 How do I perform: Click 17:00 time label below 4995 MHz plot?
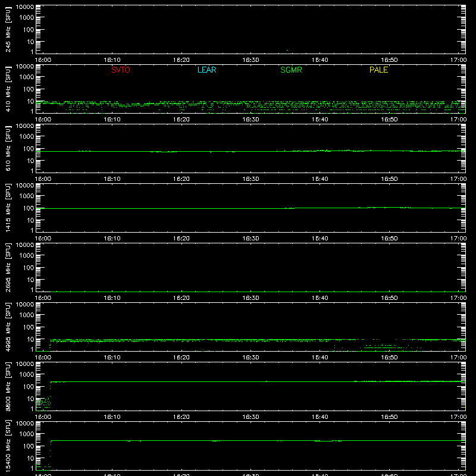click(x=458, y=358)
